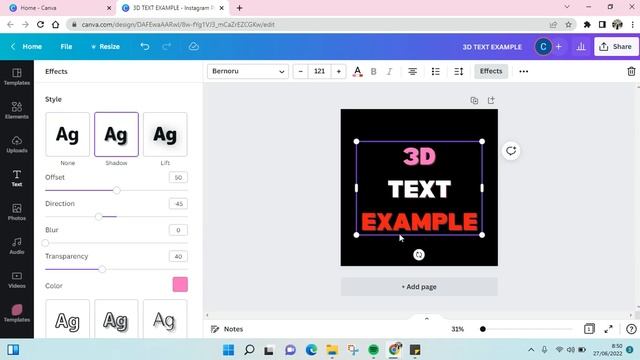Open the text color picker icon
Screen dimensions: 640x360
(x=358, y=71)
